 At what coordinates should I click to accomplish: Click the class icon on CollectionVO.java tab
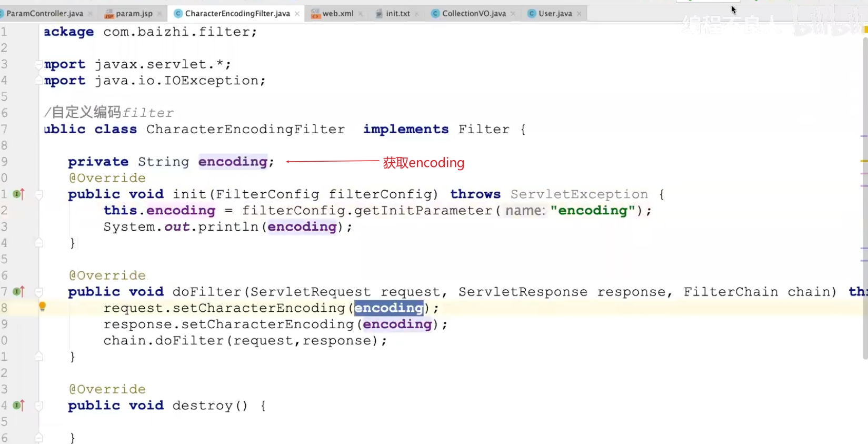coord(435,14)
